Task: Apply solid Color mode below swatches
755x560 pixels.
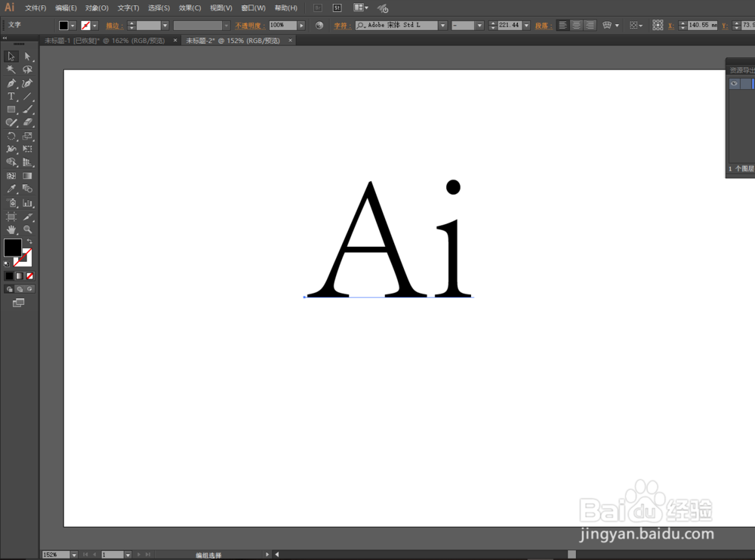Action: click(9, 276)
